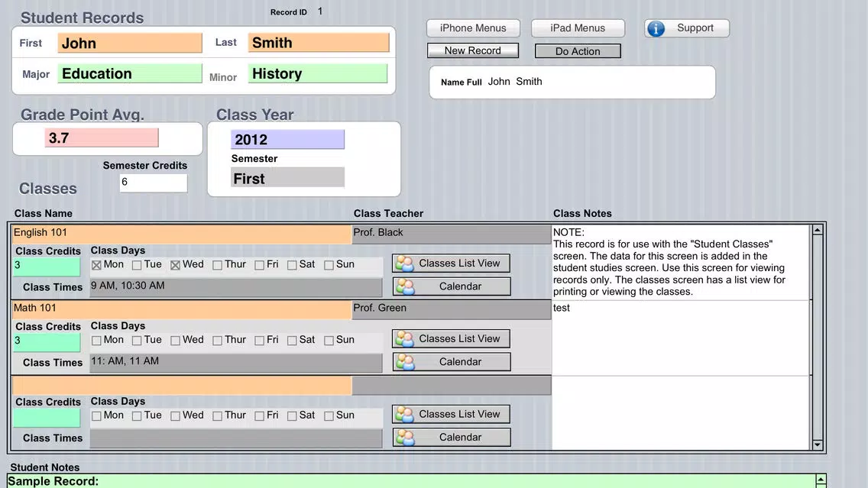Open Classes List View in empty class row
Viewport: 868px width, 488px height.
tap(451, 414)
